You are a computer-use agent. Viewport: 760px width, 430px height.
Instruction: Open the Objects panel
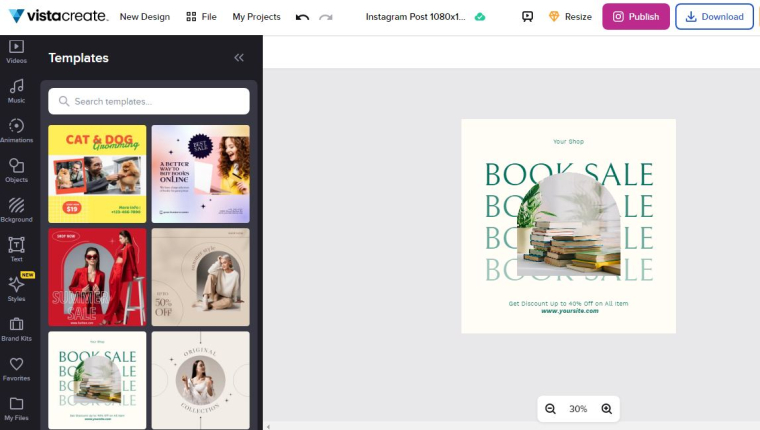(16, 170)
